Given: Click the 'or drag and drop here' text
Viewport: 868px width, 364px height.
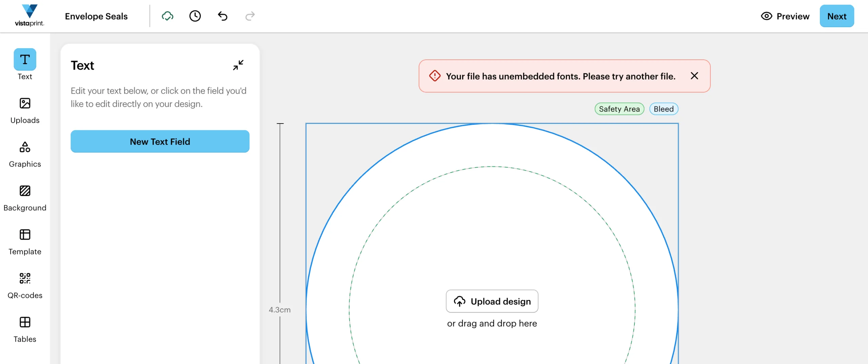Looking at the screenshot, I should pyautogui.click(x=492, y=324).
